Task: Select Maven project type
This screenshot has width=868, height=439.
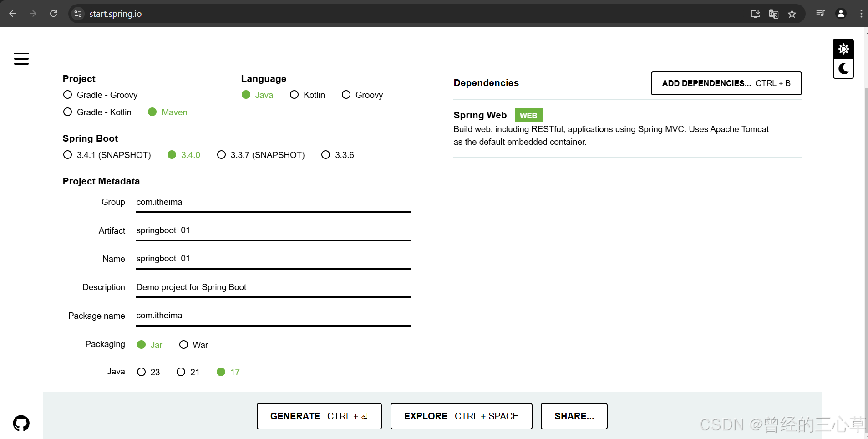Action: coord(168,112)
